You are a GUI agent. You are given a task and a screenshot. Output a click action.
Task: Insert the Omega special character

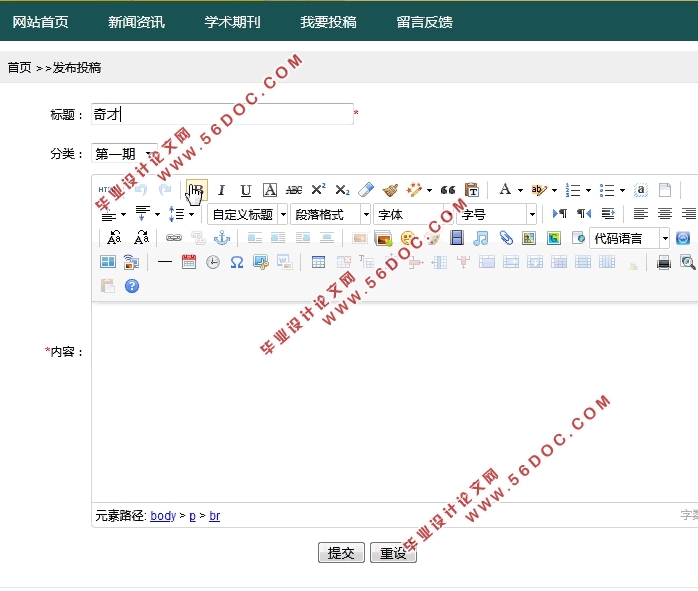(237, 262)
